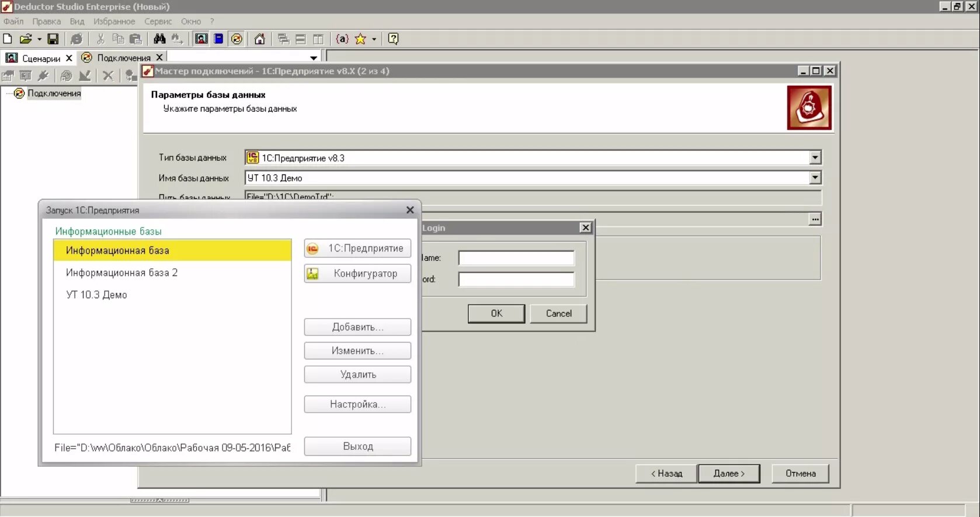Open the dropdown arrow next to Favorites star

(x=374, y=39)
